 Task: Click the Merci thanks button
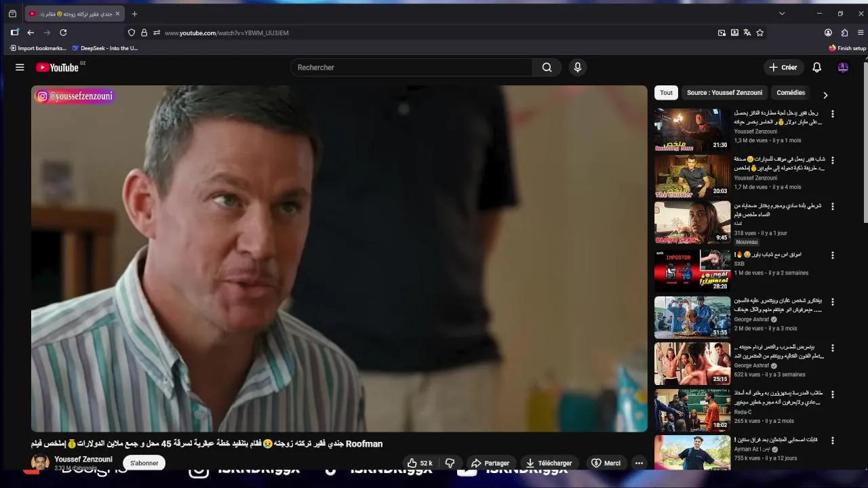click(x=606, y=463)
